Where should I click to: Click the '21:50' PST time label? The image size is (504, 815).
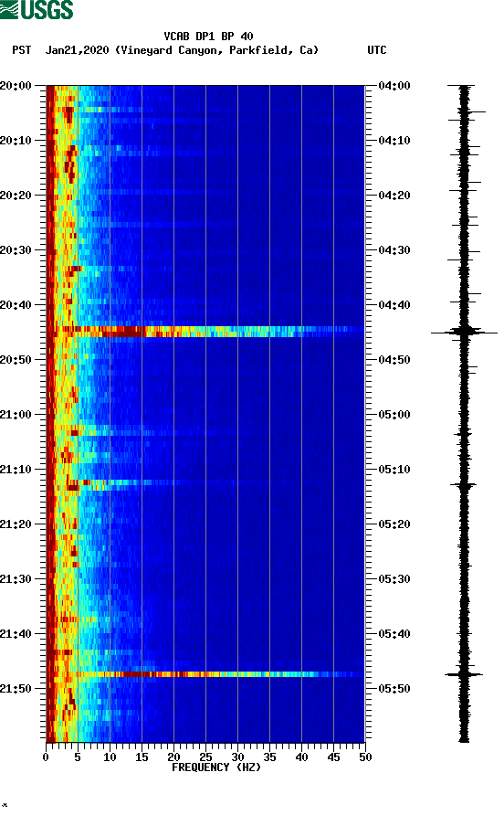click(x=16, y=689)
